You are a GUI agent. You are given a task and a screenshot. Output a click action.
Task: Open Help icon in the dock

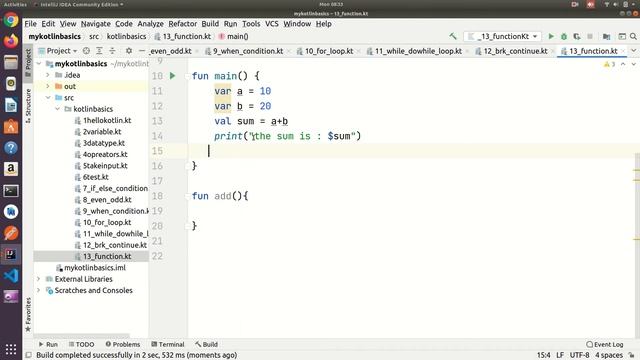(11, 148)
